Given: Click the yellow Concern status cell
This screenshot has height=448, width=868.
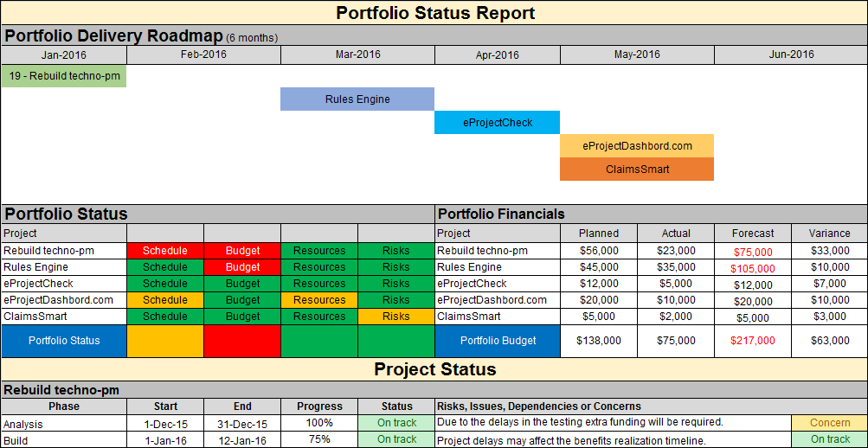Looking at the screenshot, I should [x=829, y=423].
